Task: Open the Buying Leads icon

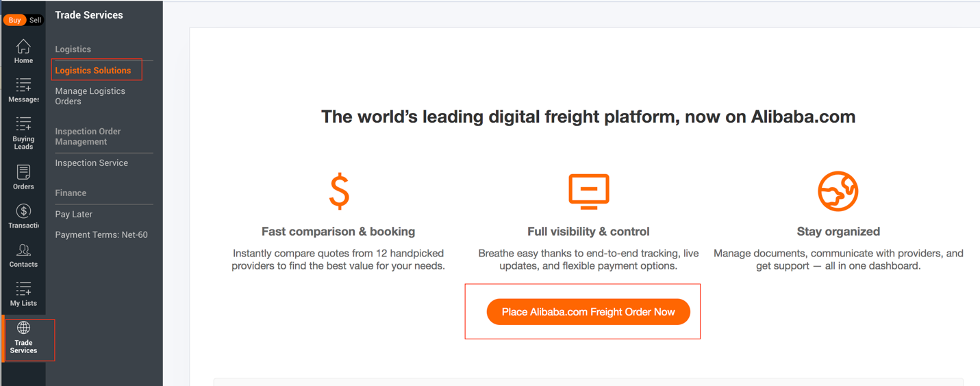Action: [x=23, y=123]
